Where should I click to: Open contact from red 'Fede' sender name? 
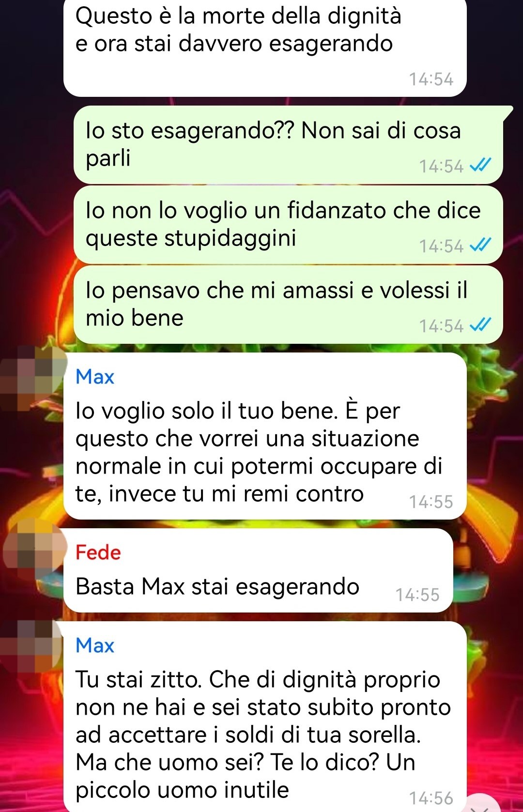98,552
